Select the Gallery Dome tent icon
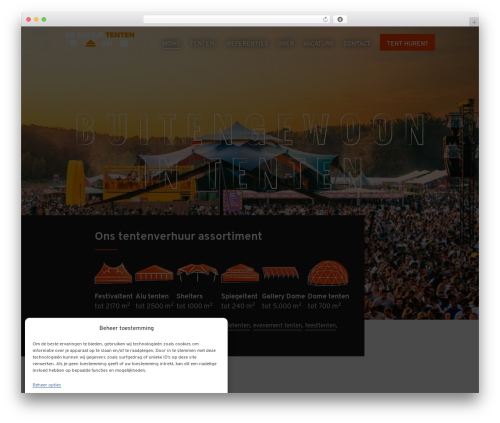500x423 pixels. 280,273
